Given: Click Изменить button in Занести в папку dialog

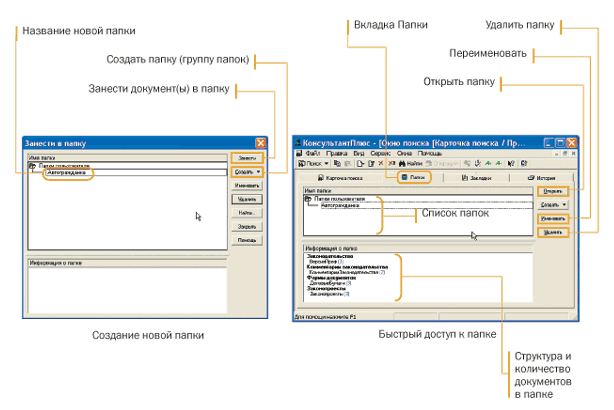Looking at the screenshot, I should [x=247, y=186].
